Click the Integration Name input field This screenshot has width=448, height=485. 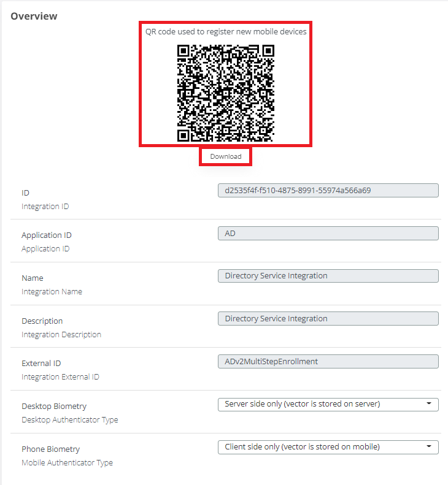click(x=328, y=276)
